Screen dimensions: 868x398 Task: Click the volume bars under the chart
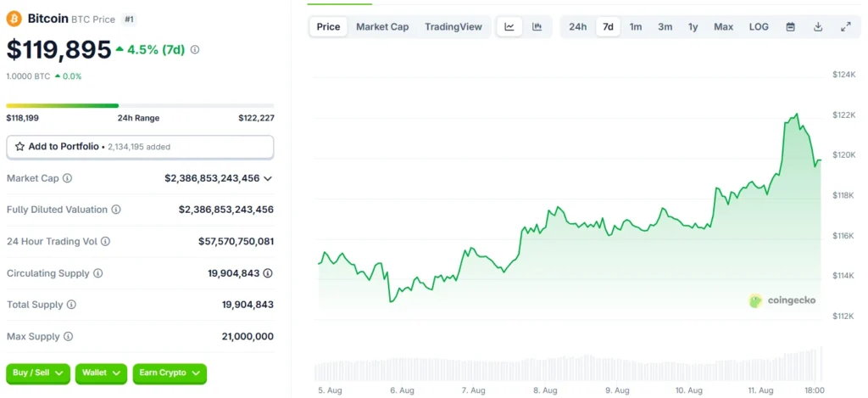click(x=569, y=367)
